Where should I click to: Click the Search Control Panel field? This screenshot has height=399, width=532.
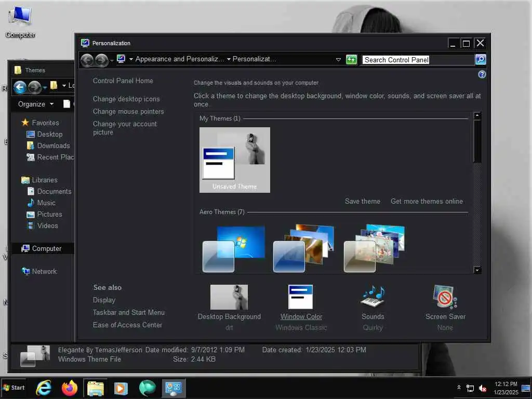click(418, 60)
